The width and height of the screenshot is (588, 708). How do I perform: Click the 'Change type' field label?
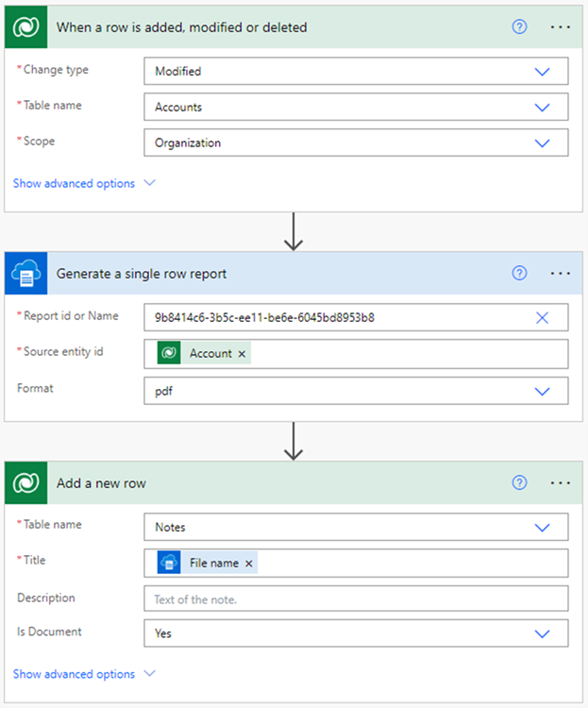tap(56, 70)
